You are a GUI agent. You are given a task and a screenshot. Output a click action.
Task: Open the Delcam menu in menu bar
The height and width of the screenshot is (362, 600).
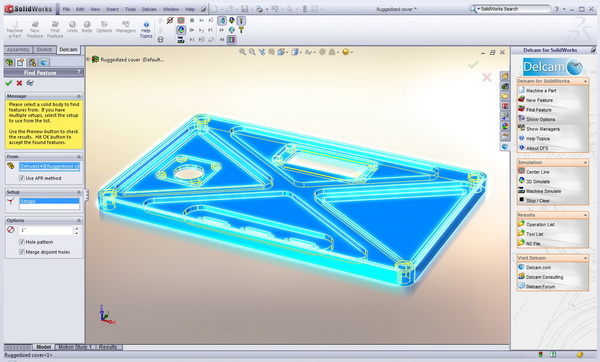[149, 9]
